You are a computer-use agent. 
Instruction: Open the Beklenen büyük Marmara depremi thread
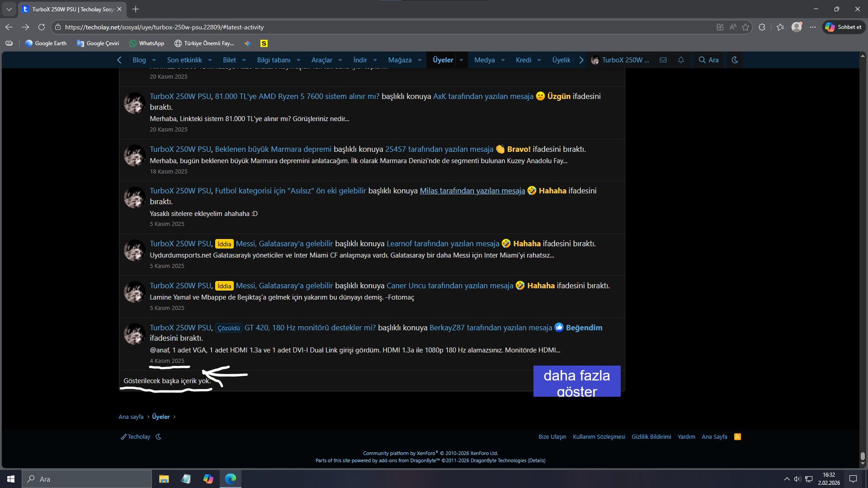tap(273, 149)
